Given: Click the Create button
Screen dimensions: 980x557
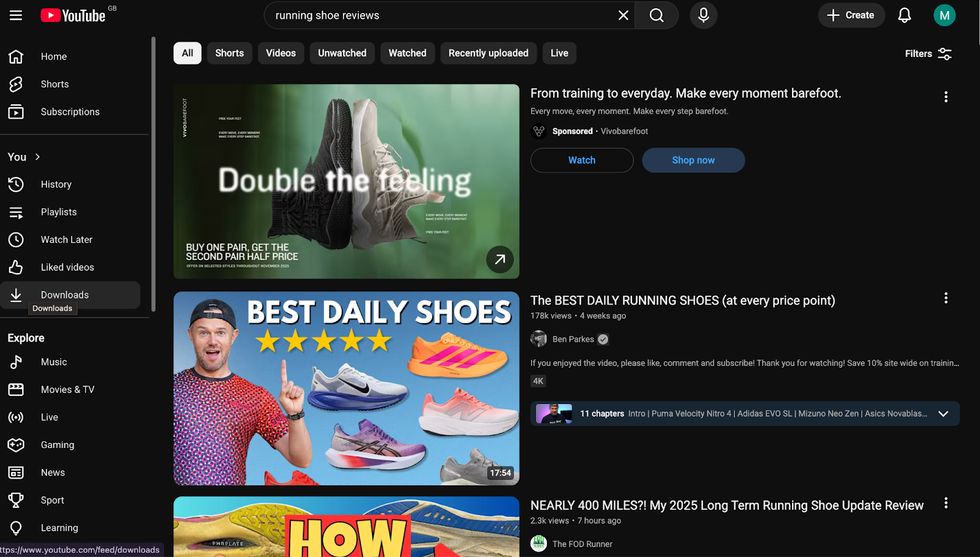Looking at the screenshot, I should 851,15.
